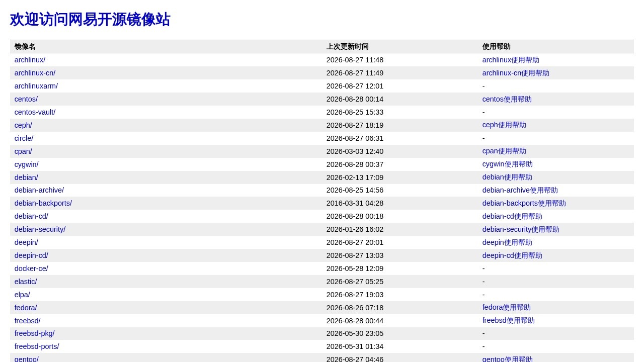Open the archlinuxarm/ mirror directory

(36, 86)
